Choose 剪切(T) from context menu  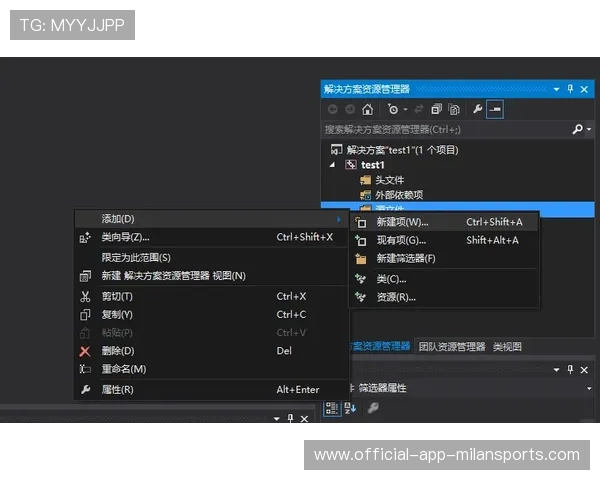[211, 296]
